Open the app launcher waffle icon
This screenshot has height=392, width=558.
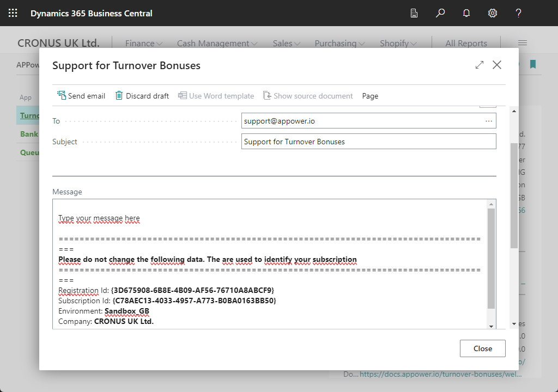pos(13,13)
